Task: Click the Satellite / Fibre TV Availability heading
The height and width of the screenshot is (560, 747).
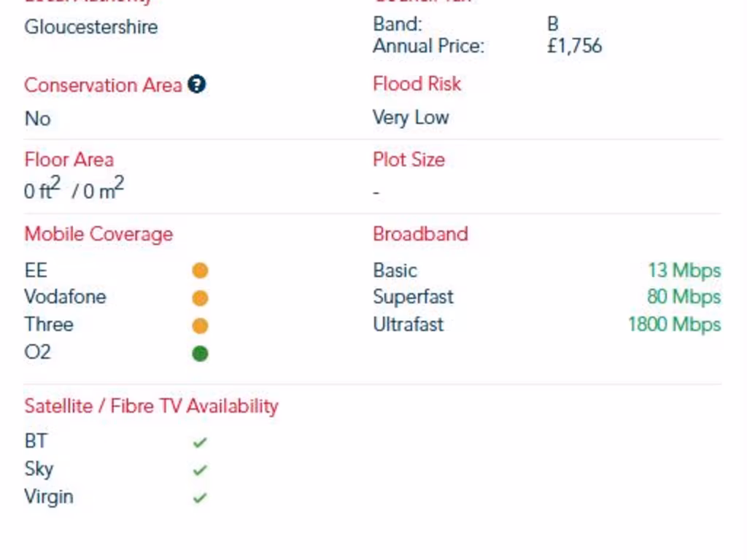Action: click(151, 406)
